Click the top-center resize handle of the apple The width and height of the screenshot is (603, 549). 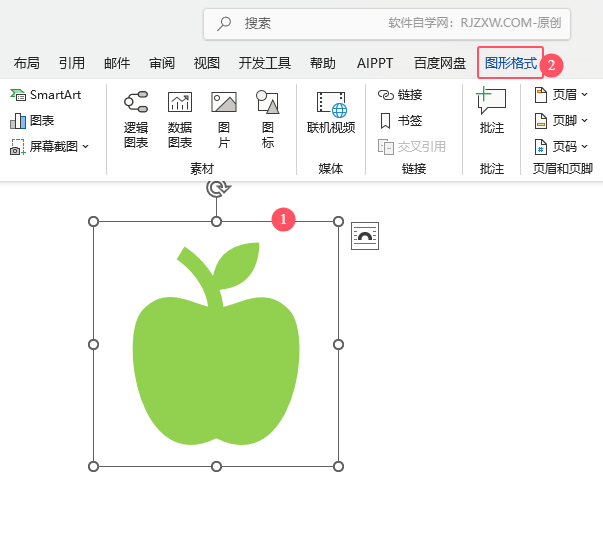coord(217,222)
